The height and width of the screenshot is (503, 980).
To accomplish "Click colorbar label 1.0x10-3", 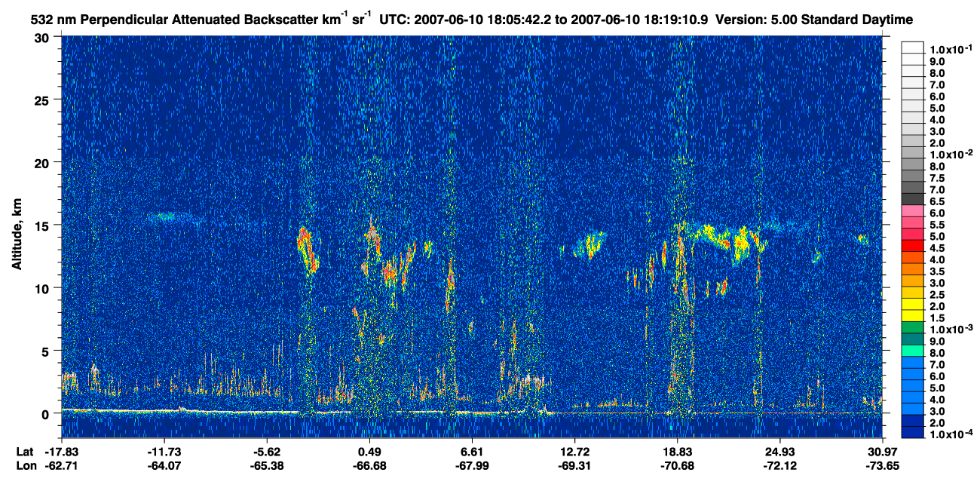I will [951, 330].
